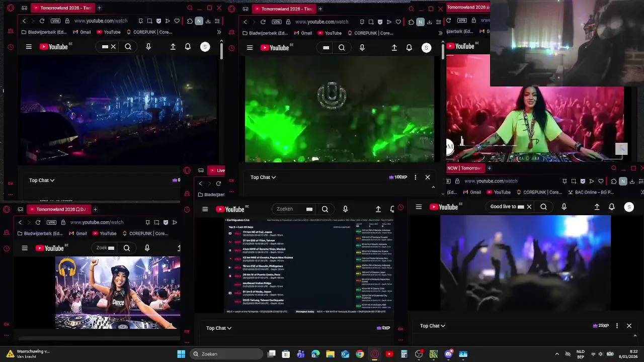Viewport: 644px width, 362px height.
Task: Open new tab in bottom-left DJ window
Action: [x=95, y=209]
